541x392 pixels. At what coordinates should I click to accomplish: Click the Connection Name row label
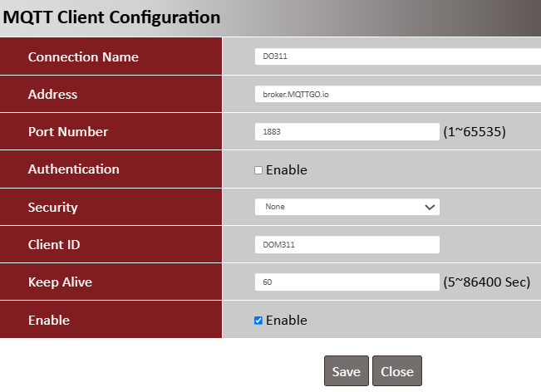coord(83,57)
